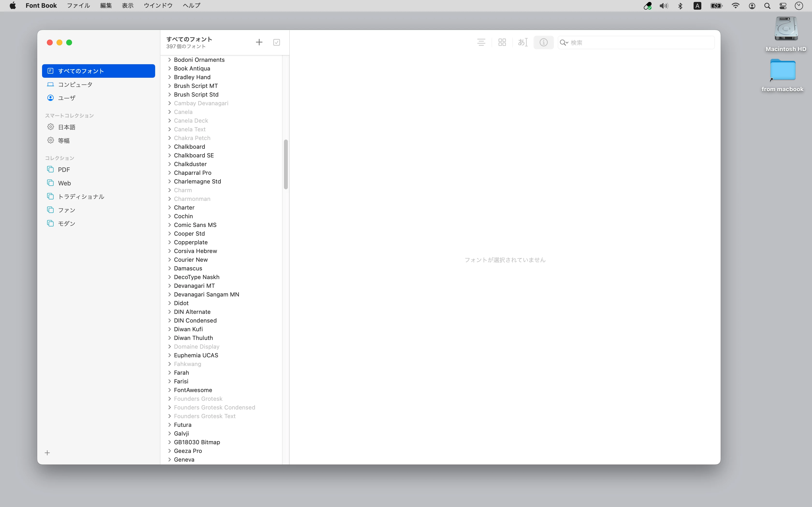Switch to grid repertoire view icon

click(502, 42)
